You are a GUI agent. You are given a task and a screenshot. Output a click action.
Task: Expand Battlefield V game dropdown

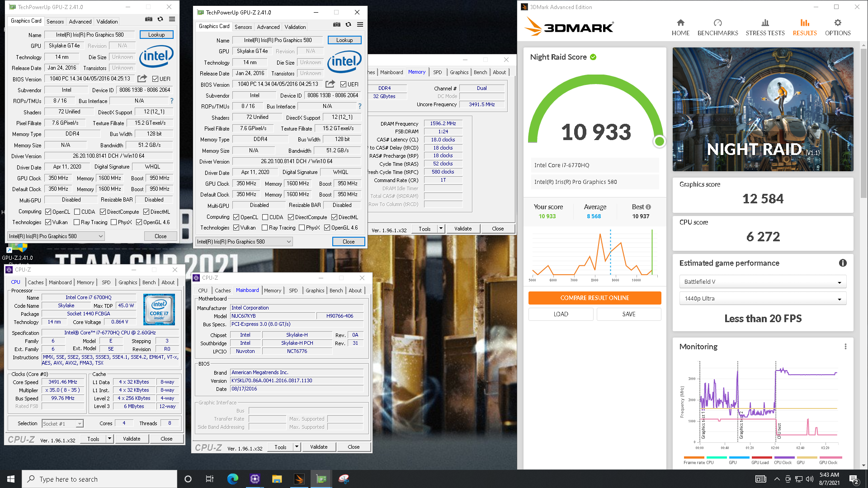coord(762,282)
